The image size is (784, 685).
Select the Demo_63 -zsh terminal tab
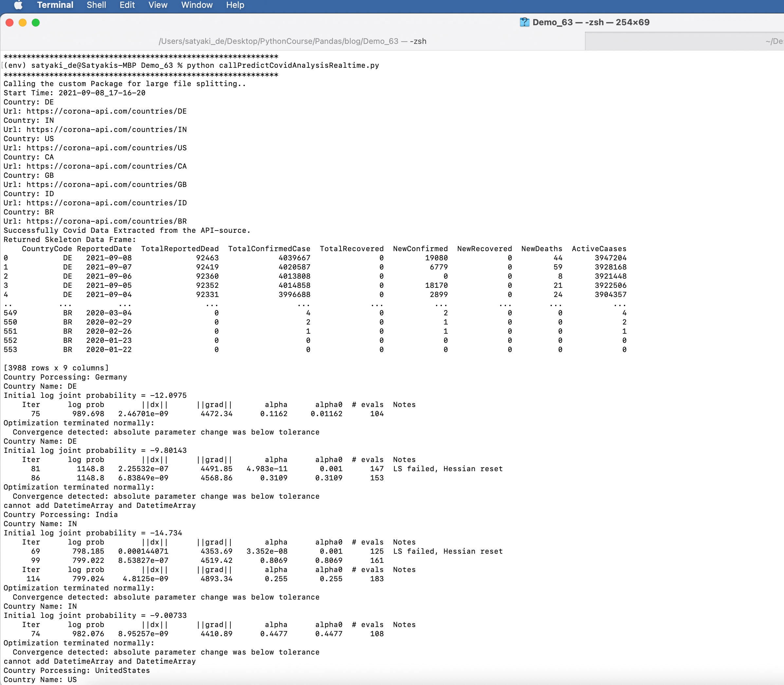click(x=292, y=41)
